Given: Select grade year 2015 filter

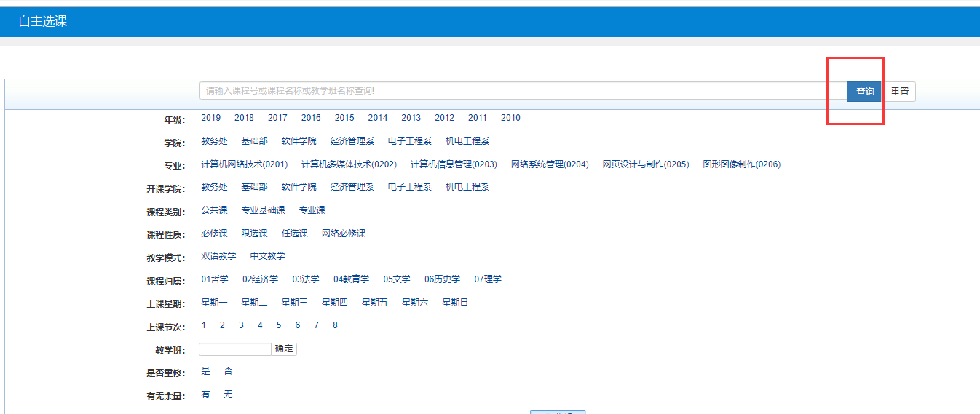Looking at the screenshot, I should [344, 118].
